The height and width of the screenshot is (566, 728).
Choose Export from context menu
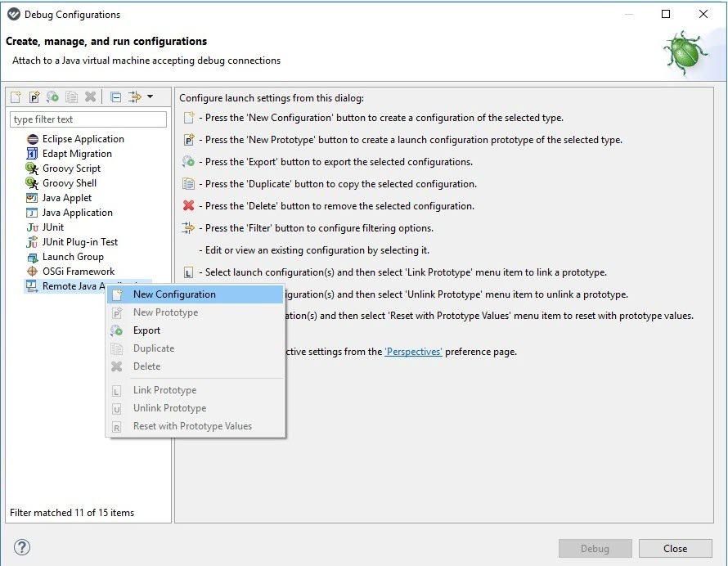(x=195, y=330)
